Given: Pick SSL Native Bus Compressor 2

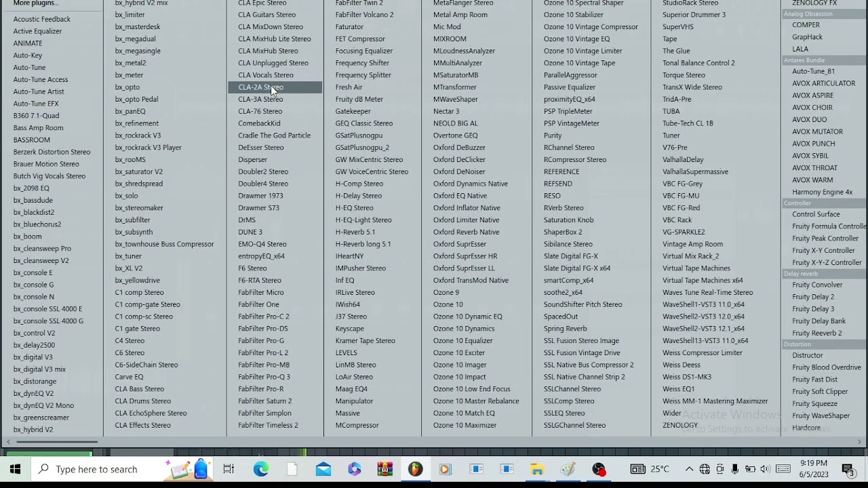Looking at the screenshot, I should (x=589, y=365).
